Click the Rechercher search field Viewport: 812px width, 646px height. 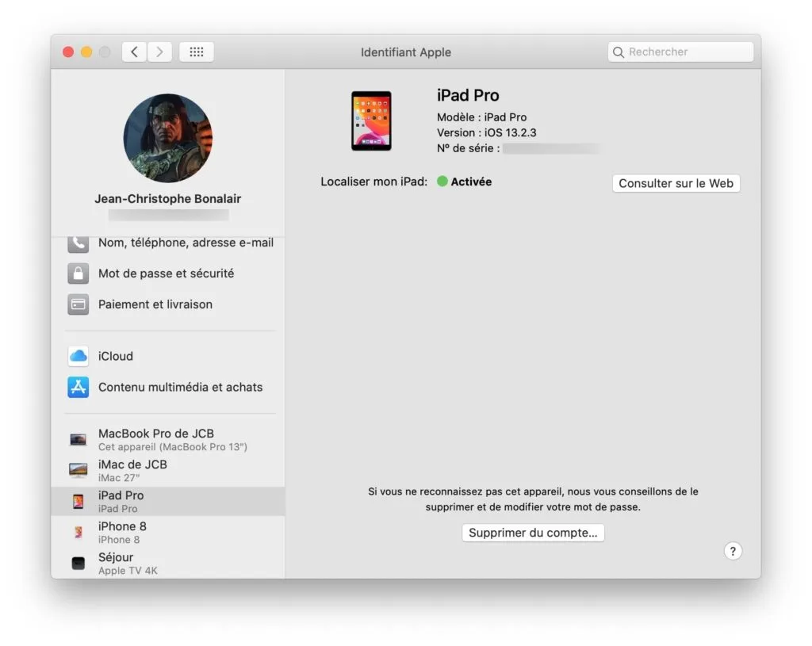pyautogui.click(x=680, y=52)
